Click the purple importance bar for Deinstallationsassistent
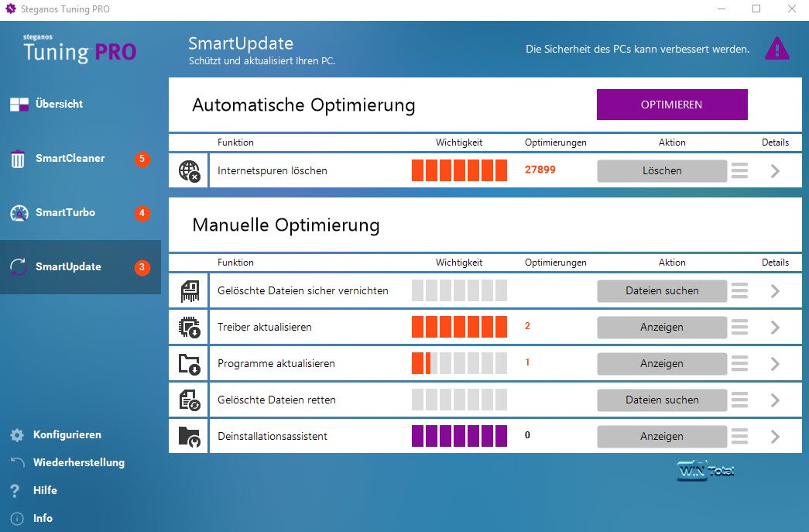Screen dimensions: 809x532 coord(459,437)
